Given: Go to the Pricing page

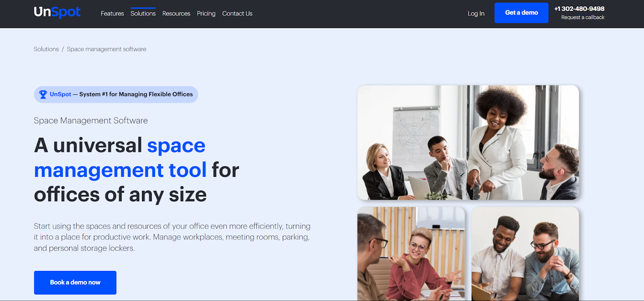Looking at the screenshot, I should point(206,13).
